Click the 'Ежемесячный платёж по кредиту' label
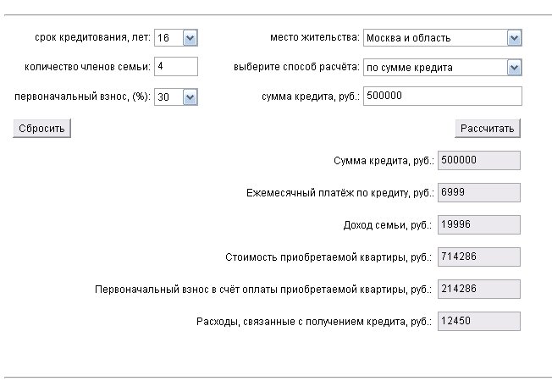Viewport: 552px width, 392px height. (339, 194)
